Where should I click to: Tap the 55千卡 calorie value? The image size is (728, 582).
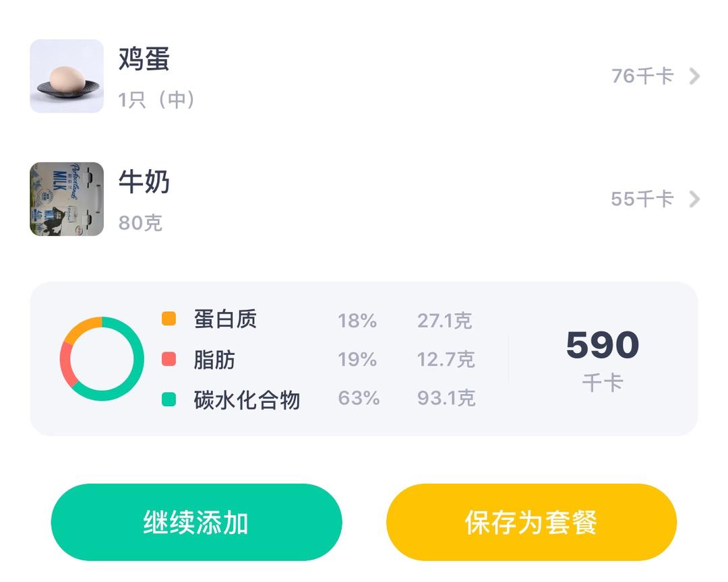(642, 199)
